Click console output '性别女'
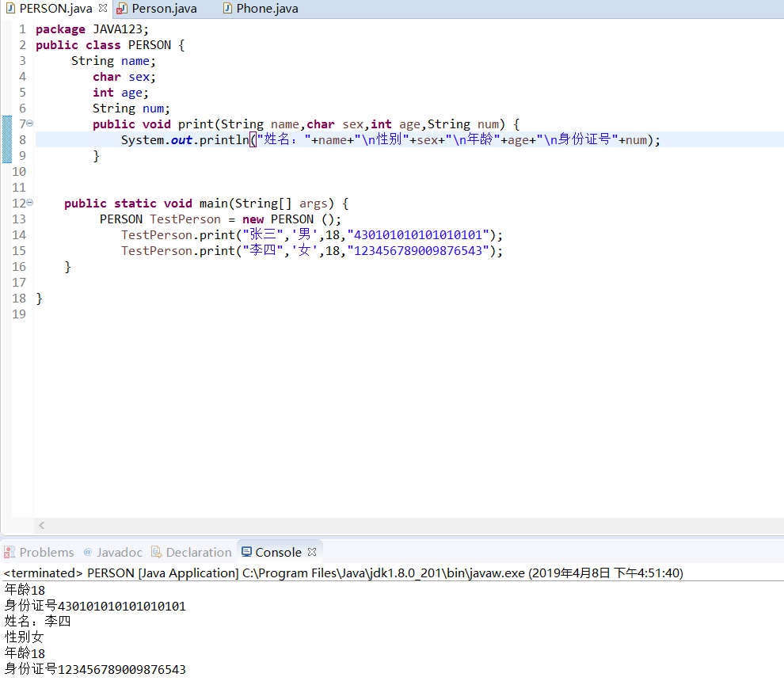 (24, 637)
